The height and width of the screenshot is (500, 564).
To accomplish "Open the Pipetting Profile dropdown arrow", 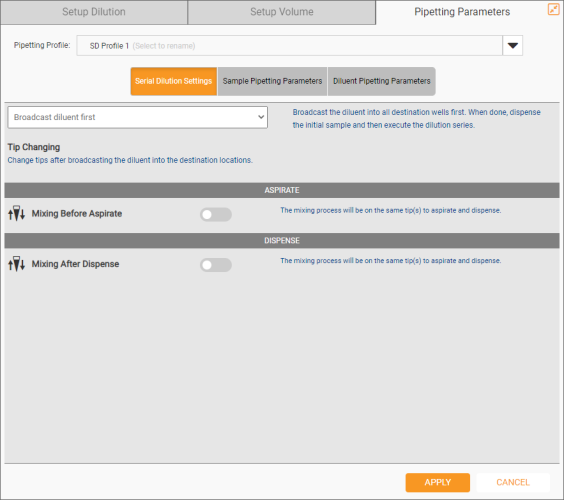I will pos(512,46).
